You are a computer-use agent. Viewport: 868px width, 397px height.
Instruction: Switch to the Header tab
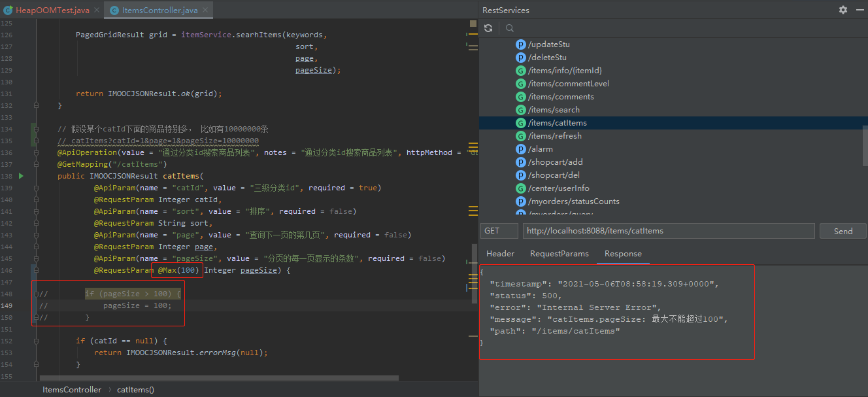coord(500,254)
